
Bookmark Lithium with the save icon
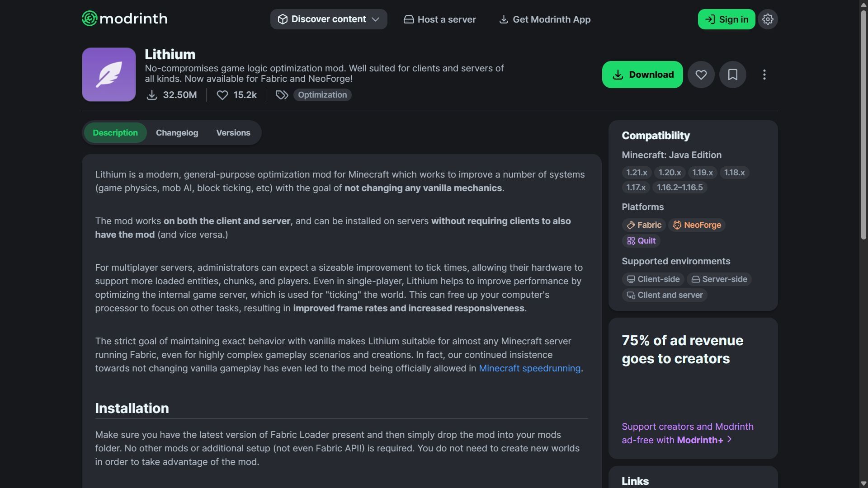[732, 75]
